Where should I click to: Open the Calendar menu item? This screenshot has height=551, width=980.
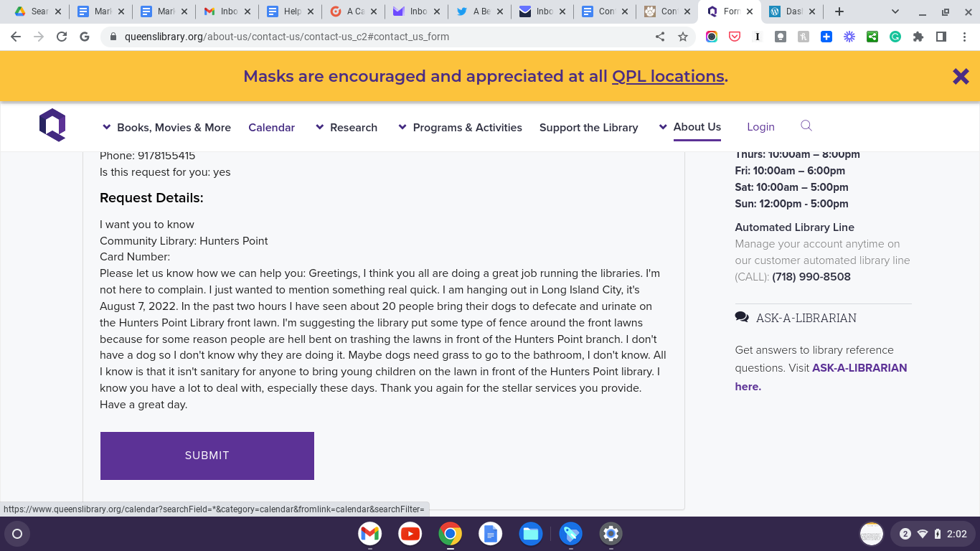(x=271, y=127)
